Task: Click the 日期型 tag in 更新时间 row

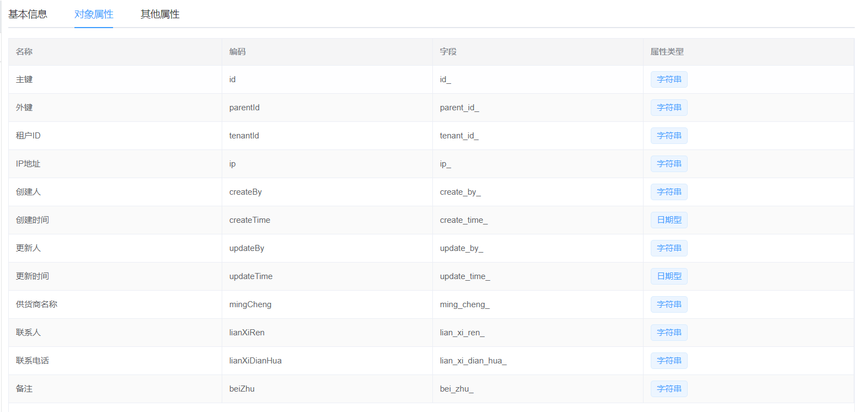Action: (669, 276)
